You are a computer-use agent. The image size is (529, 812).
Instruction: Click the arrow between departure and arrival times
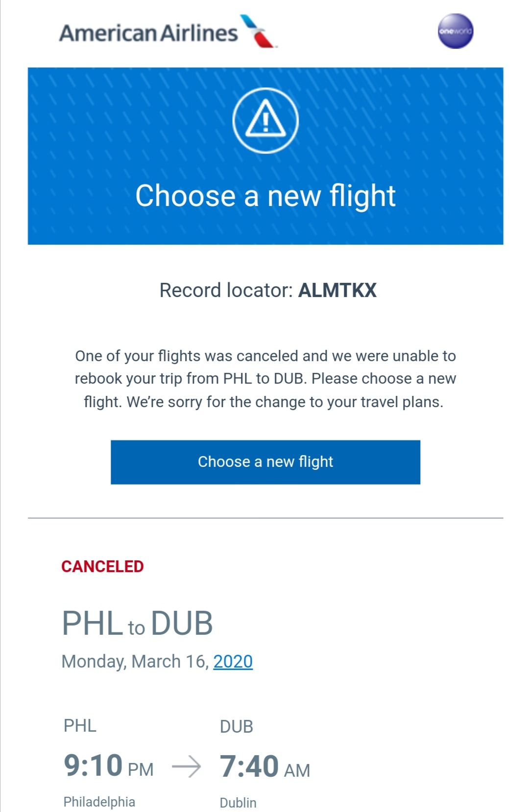[x=187, y=766]
